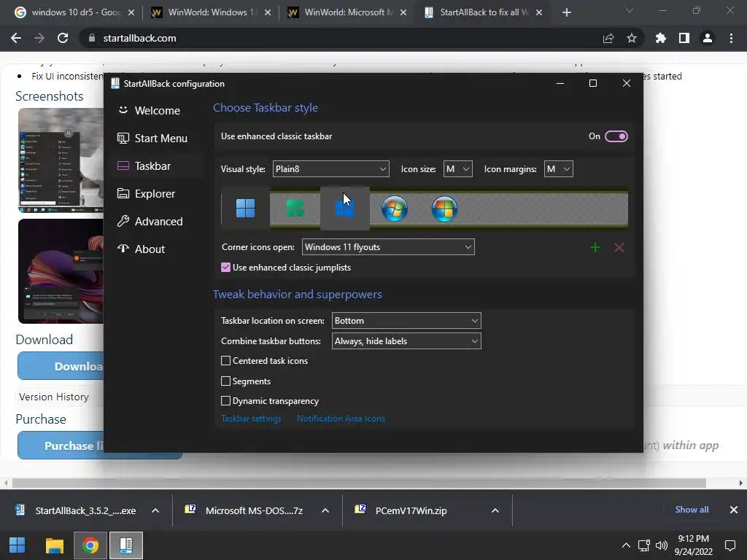
Task: Open the Chrome profile avatar icon
Action: point(708,38)
